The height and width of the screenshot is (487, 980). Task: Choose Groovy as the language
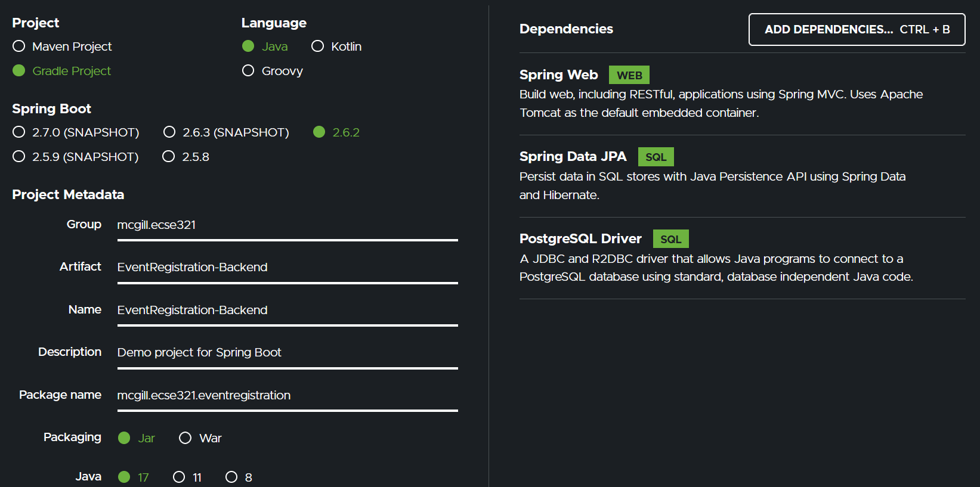click(x=248, y=71)
